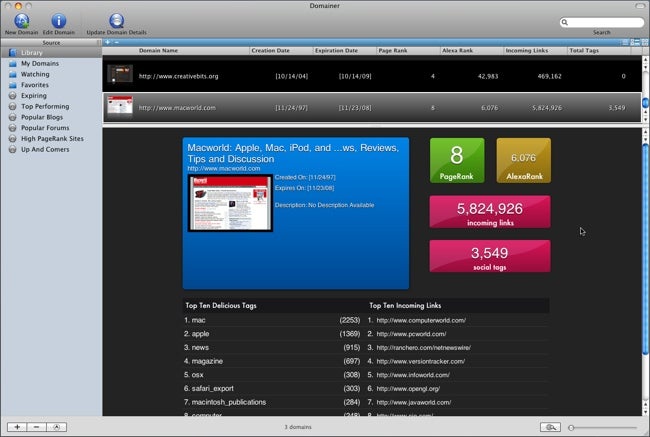The height and width of the screenshot is (437, 650).
Task: Open the computerworld.com incoming link
Action: (x=421, y=320)
